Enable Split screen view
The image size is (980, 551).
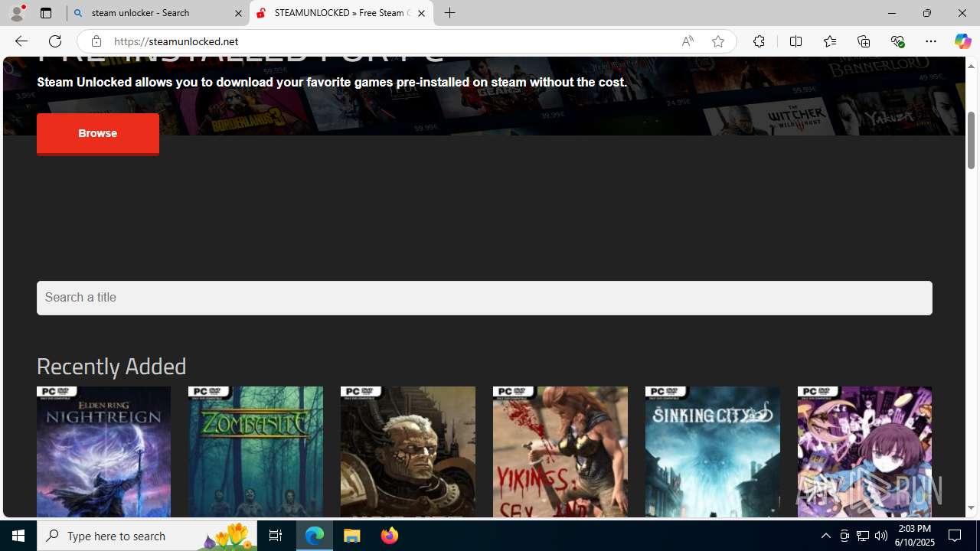(x=795, y=41)
